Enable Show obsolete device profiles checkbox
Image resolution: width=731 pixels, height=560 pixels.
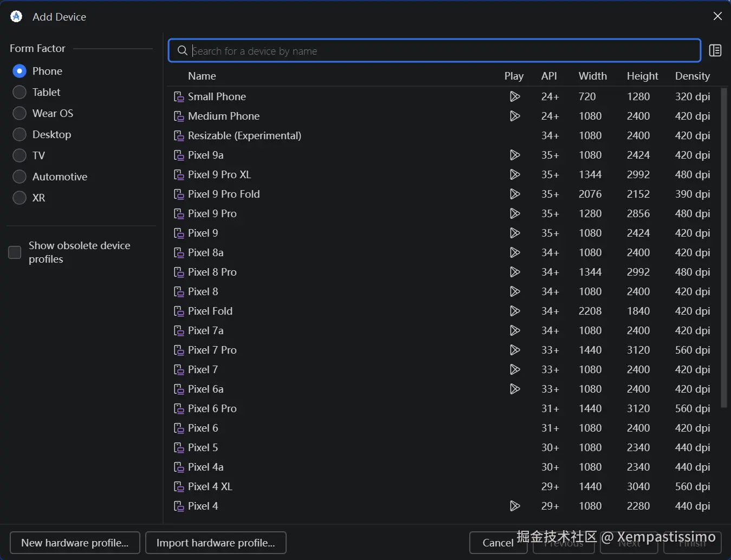coord(15,252)
